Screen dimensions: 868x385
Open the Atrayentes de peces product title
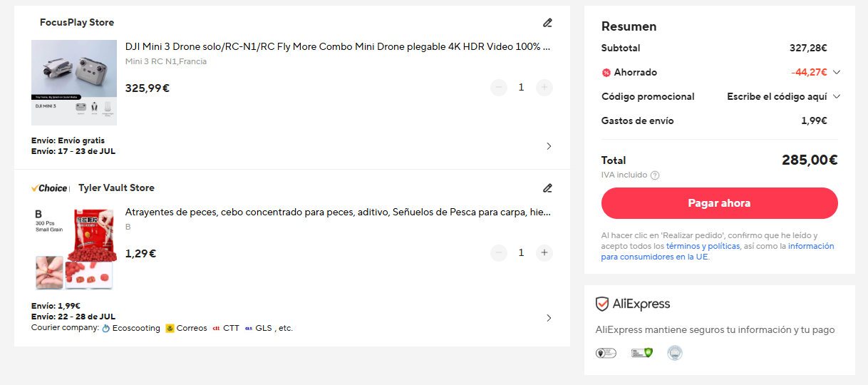click(x=338, y=212)
